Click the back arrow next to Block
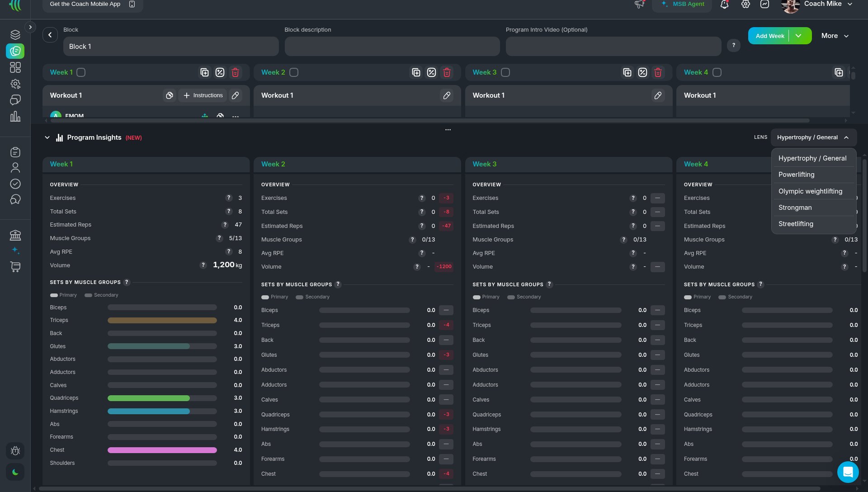Image resolution: width=868 pixels, height=492 pixels. tap(50, 35)
